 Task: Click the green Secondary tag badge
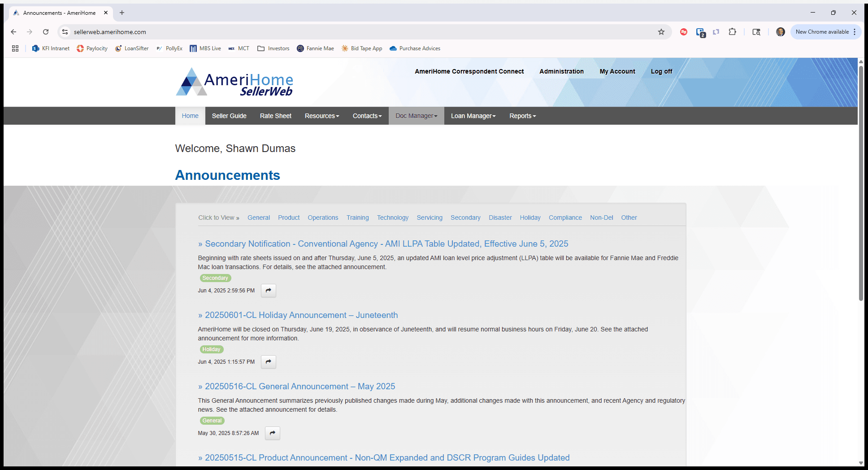(215, 278)
